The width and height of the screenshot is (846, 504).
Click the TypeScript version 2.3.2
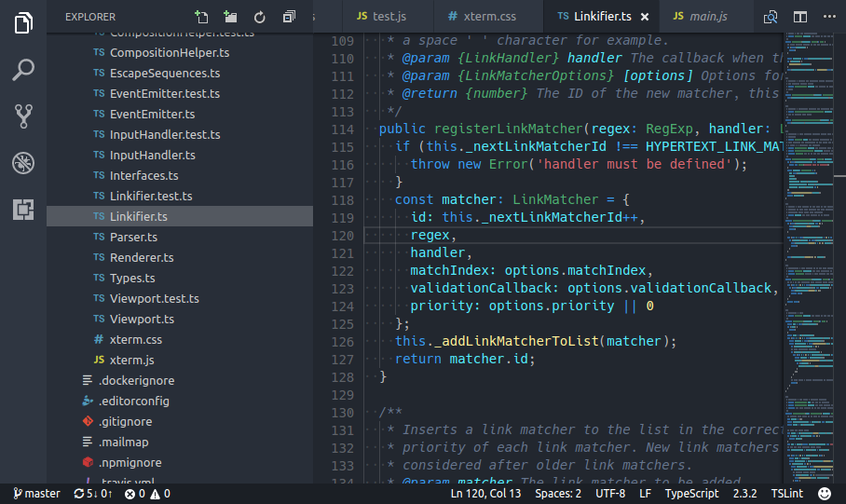point(744,493)
